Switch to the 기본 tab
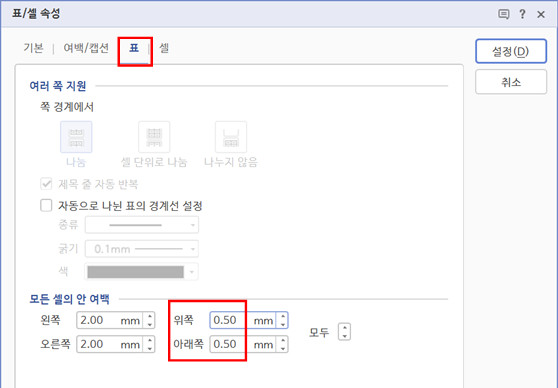The width and height of the screenshot is (558, 388). pos(33,48)
